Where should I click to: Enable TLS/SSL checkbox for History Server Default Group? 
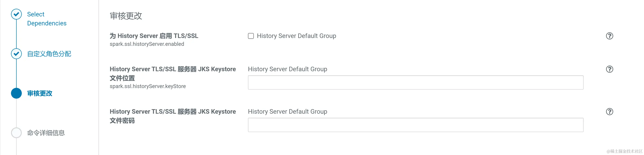251,36
